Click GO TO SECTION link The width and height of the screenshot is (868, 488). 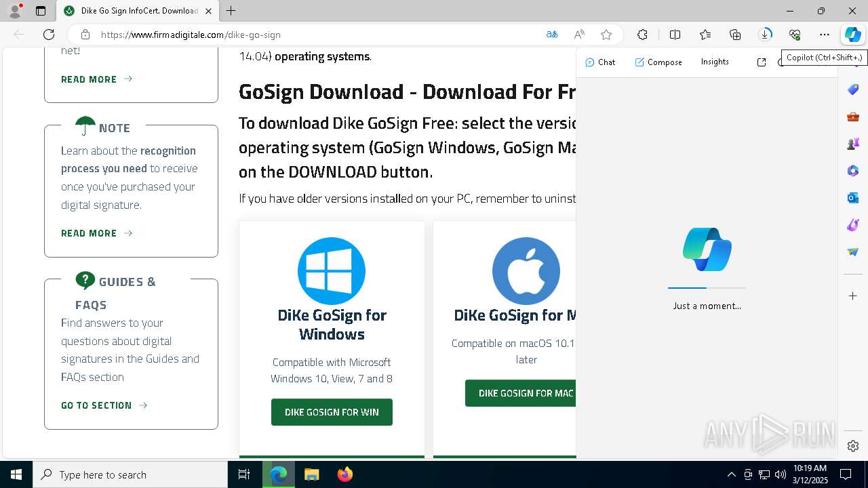[104, 405]
